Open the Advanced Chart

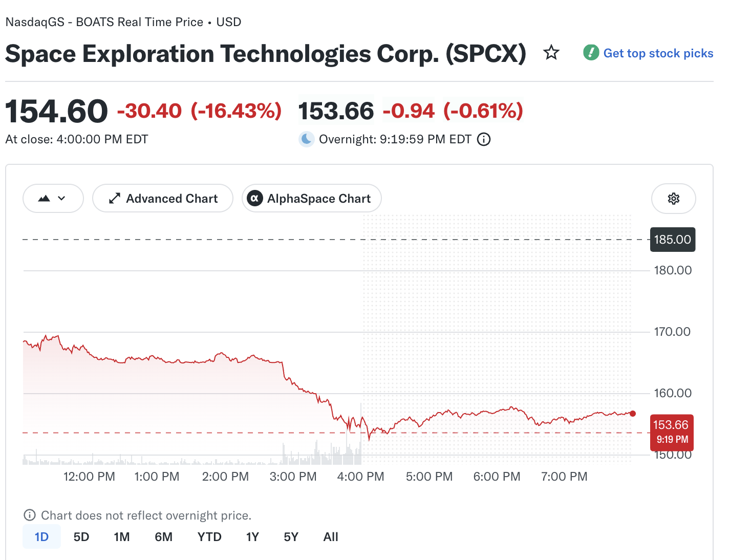click(163, 199)
